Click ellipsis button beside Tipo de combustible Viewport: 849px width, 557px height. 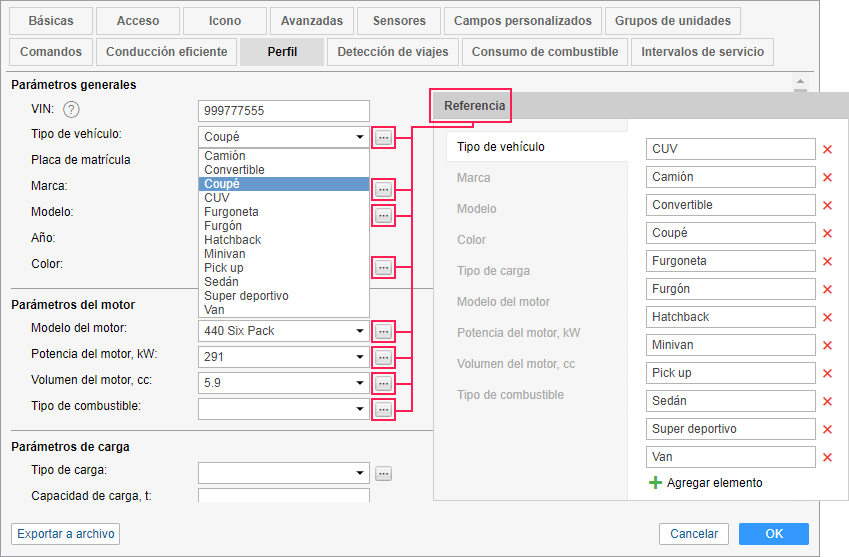[383, 408]
